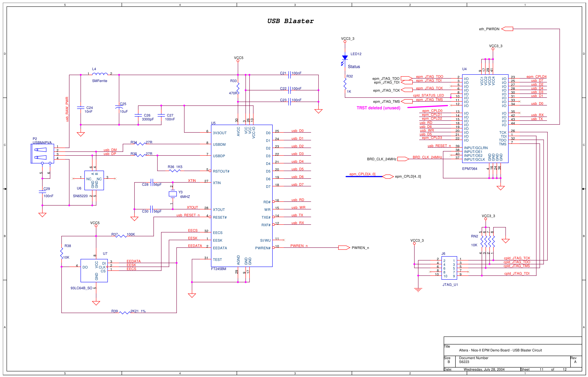Select the epm_CPLD[4..0] bus port symbol
588x377 pixels.
click(x=388, y=176)
